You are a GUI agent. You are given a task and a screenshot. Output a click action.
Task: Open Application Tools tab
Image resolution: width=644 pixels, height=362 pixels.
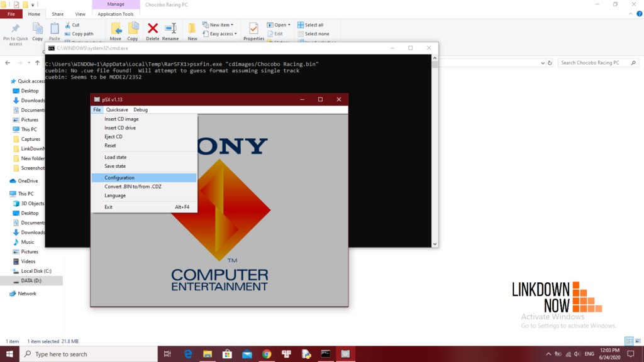pos(116,14)
